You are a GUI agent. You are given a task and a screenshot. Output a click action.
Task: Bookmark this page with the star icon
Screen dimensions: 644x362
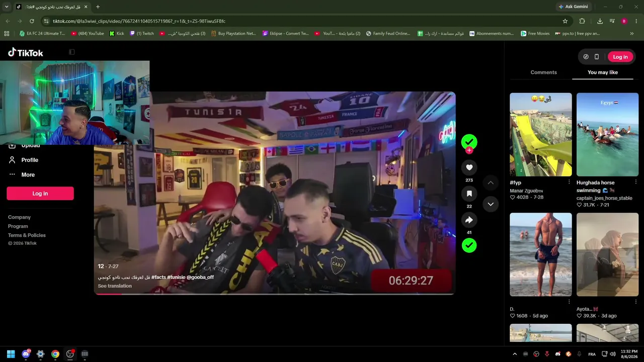coord(565,21)
